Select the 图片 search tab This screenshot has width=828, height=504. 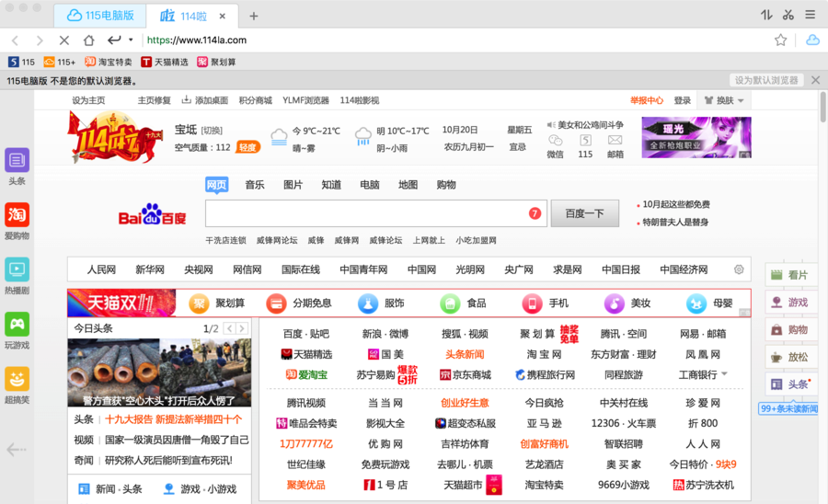(293, 185)
